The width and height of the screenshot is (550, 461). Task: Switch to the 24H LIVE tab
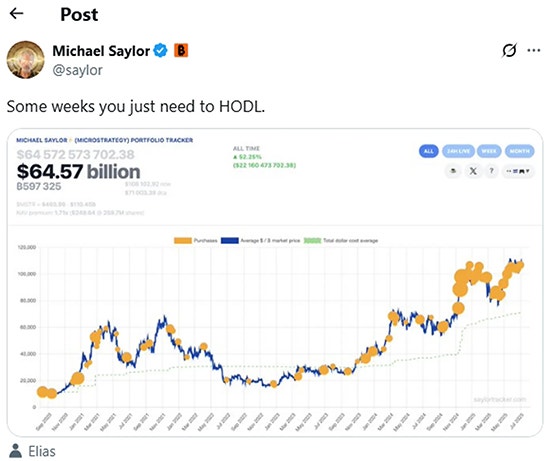tap(458, 151)
